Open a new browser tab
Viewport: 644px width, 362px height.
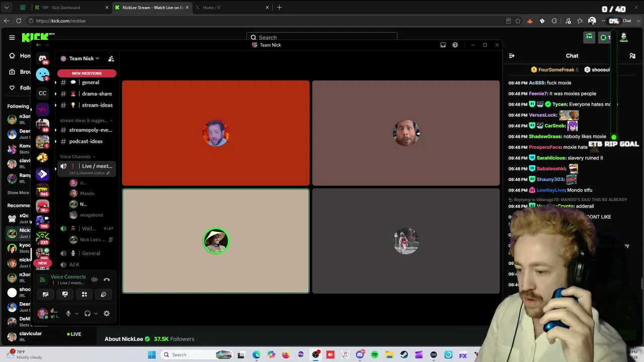click(279, 8)
